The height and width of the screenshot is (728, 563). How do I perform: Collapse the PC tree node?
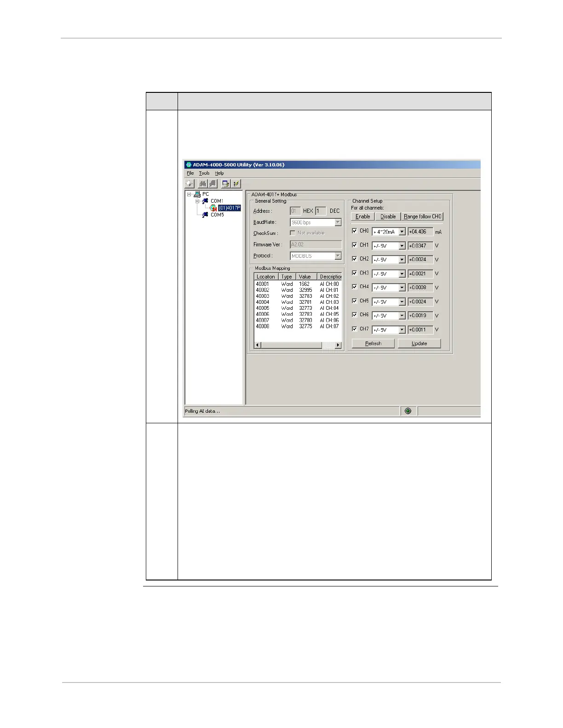[x=189, y=194]
